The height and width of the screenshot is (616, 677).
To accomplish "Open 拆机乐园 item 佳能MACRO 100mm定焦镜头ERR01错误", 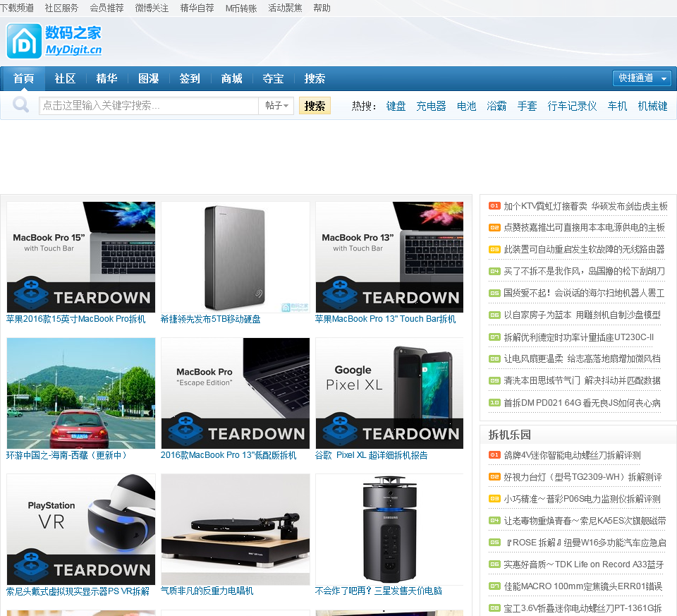I will tap(583, 586).
